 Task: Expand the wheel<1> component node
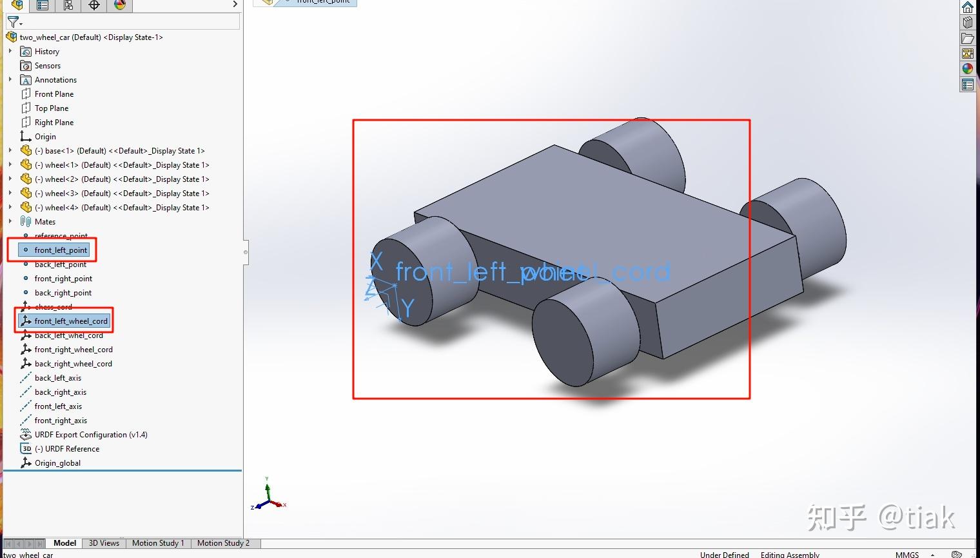(9, 164)
